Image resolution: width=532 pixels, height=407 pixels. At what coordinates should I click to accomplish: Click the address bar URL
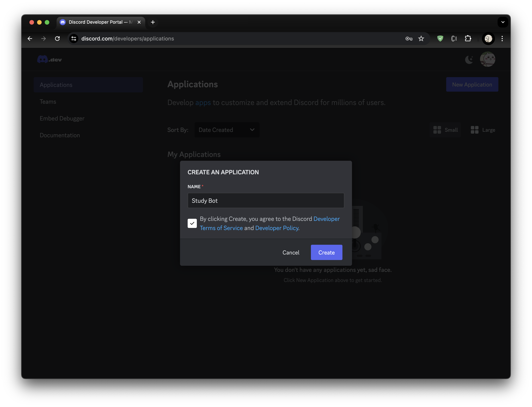(x=127, y=39)
